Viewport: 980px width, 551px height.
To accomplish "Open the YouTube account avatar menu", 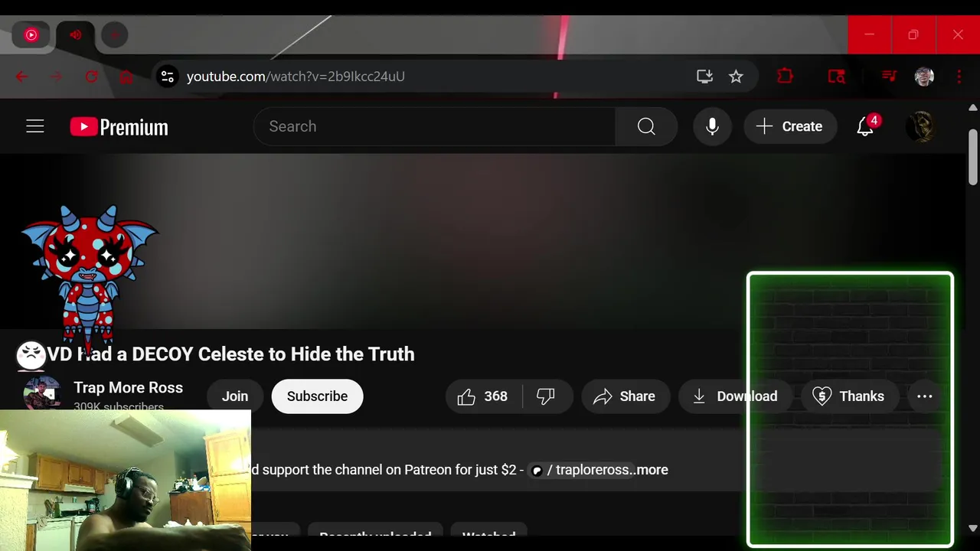I will pos(921,126).
